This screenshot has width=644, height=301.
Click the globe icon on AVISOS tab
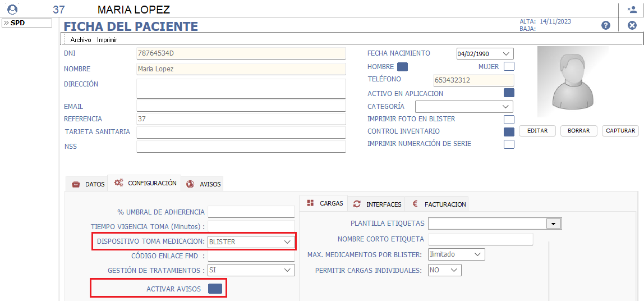click(190, 184)
